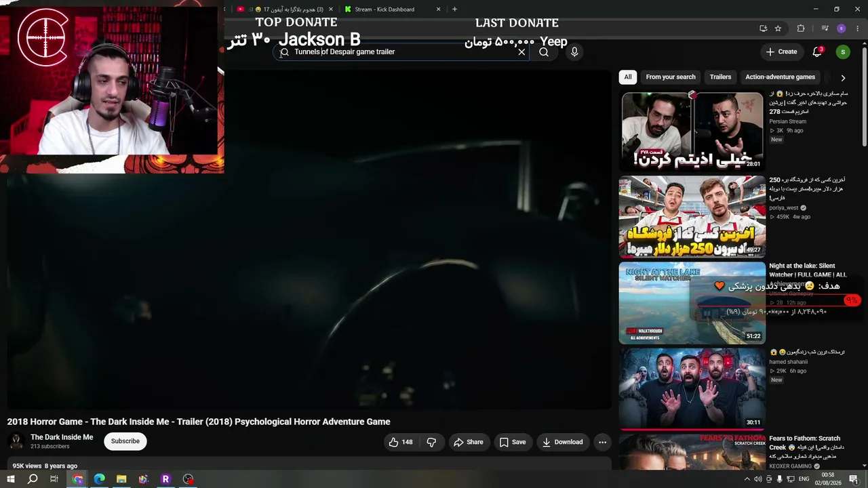Close the YouTube browser tab
This screenshot has height=488, width=868.
tap(330, 9)
